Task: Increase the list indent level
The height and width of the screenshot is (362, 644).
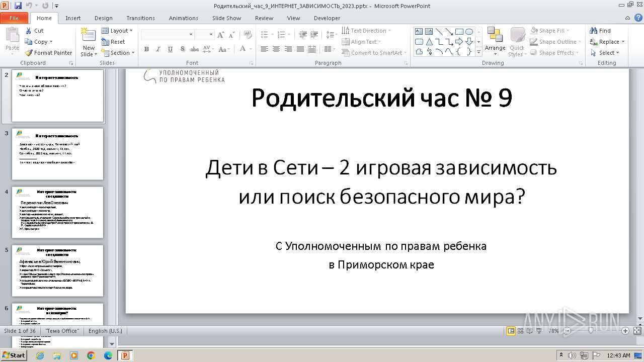Action: (x=315, y=35)
